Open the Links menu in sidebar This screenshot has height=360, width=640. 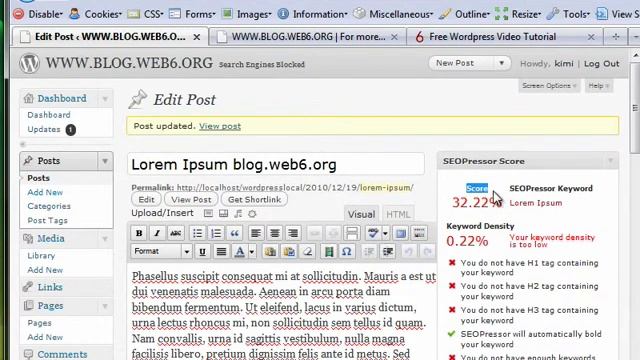click(x=50, y=287)
